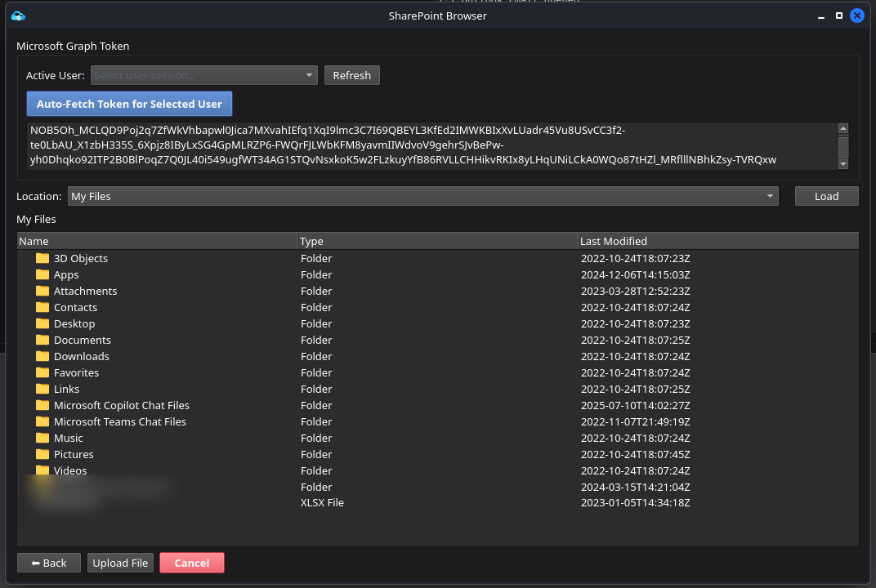This screenshot has height=588, width=876.
Task: Click the Desktop folder icon
Action: [x=42, y=323]
